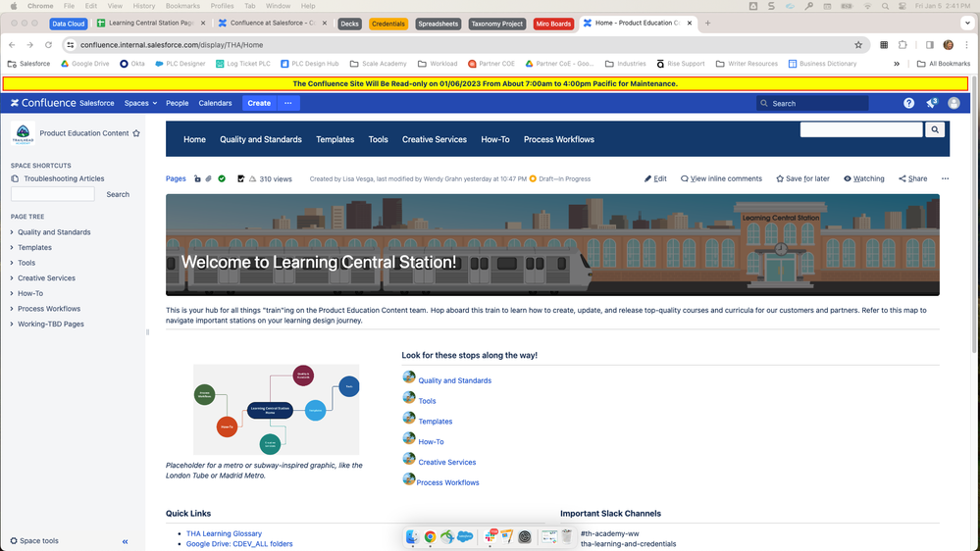Click Space tools in sidebar footer
980x551 pixels.
coord(34,541)
